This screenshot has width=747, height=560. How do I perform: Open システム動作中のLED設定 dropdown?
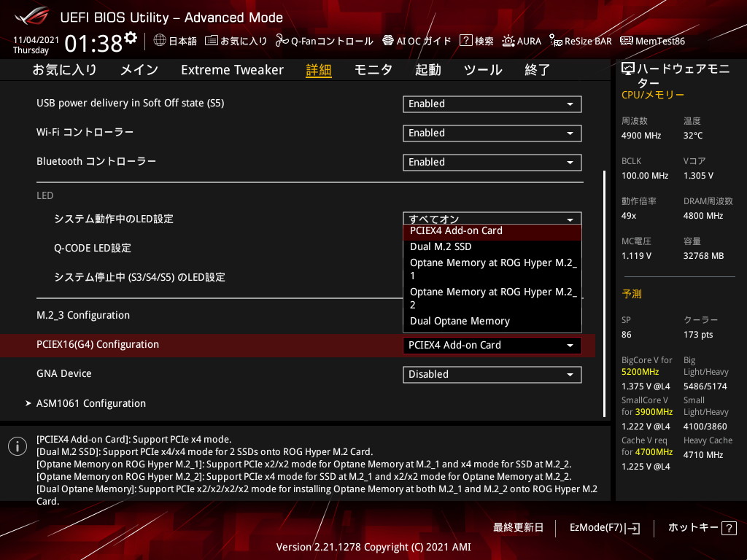[492, 218]
